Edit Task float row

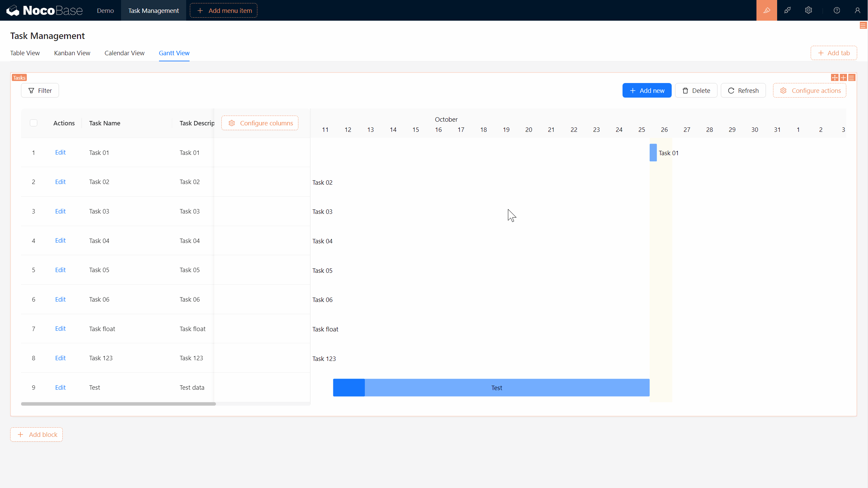[x=60, y=329]
